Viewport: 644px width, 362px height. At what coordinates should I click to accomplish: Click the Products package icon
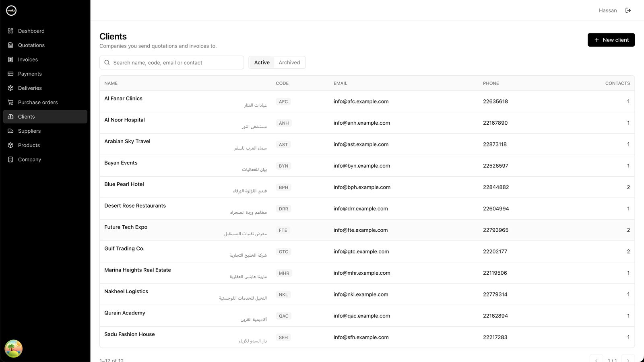[x=10, y=145]
